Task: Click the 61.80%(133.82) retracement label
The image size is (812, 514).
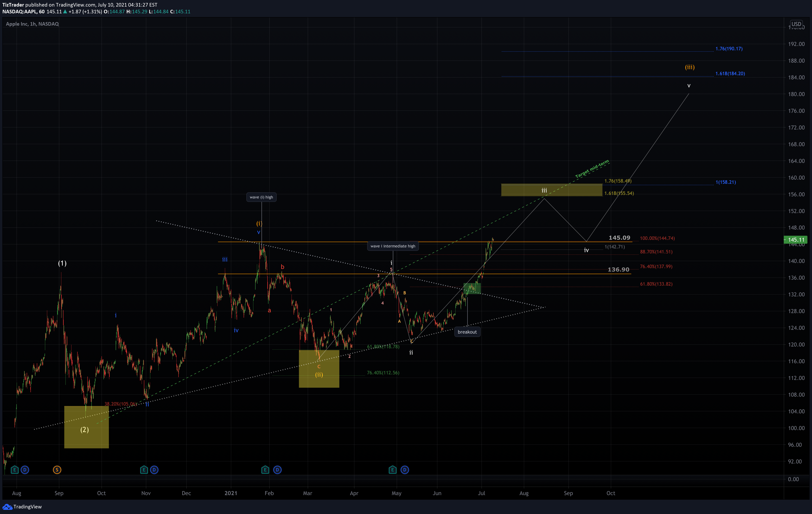Action: (656, 284)
